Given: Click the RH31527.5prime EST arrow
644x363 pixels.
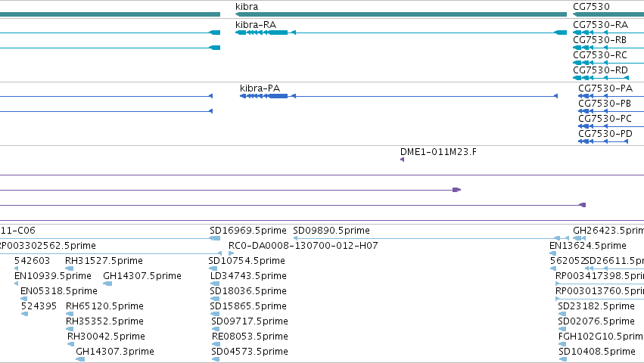Looking at the screenshot, I should point(69,268).
